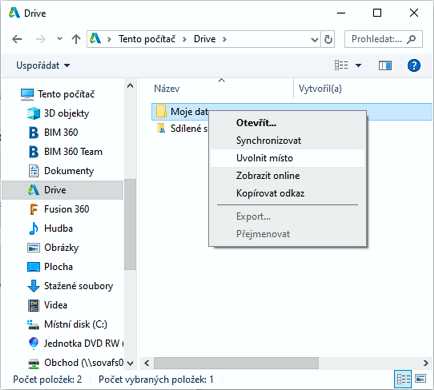The width and height of the screenshot is (434, 390).
Task: Click Tento počítač in the breadcrumb path
Action: (x=147, y=39)
